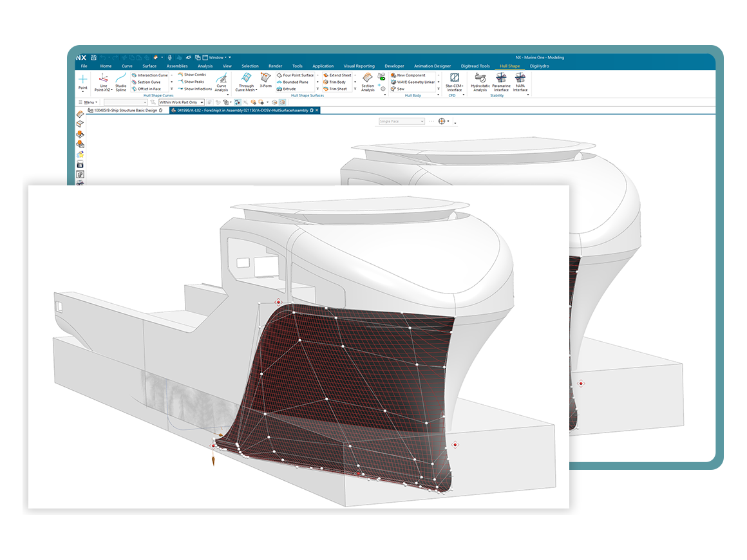Close the ForeShipX document tab
The height and width of the screenshot is (560, 747).
317,111
